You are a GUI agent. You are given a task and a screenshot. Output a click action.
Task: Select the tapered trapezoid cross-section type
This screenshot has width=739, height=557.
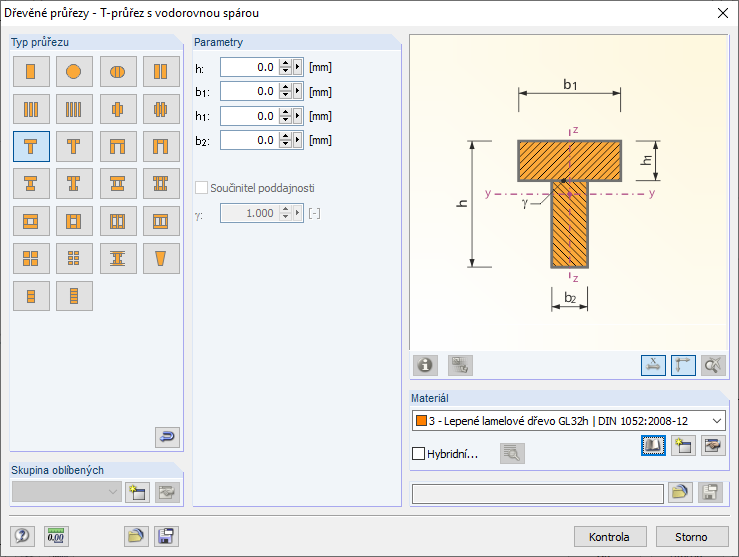161,259
